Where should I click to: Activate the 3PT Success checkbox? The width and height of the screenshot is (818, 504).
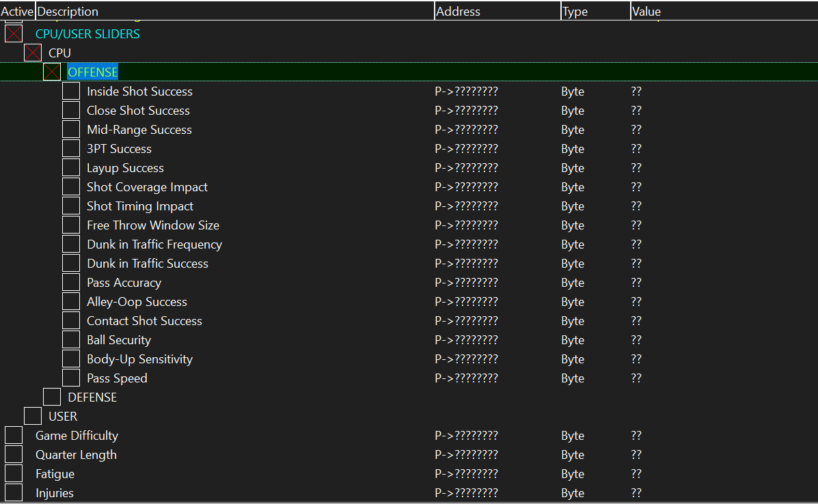point(71,149)
